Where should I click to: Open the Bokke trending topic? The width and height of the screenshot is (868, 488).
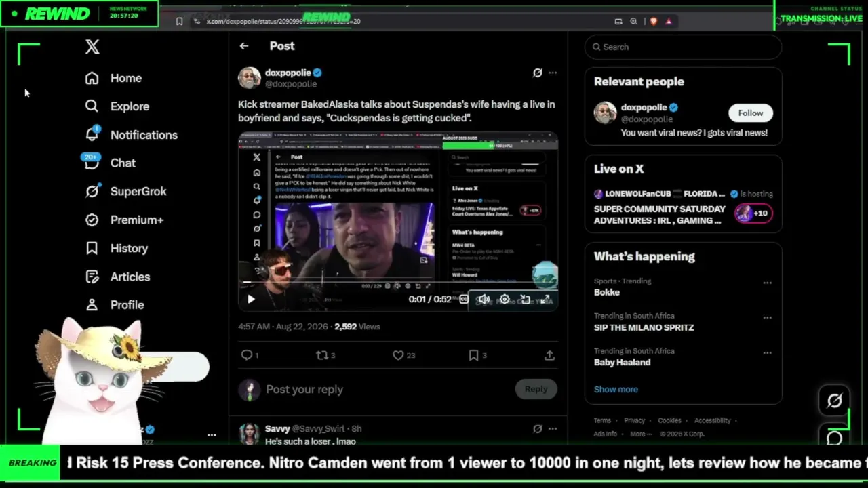click(607, 292)
